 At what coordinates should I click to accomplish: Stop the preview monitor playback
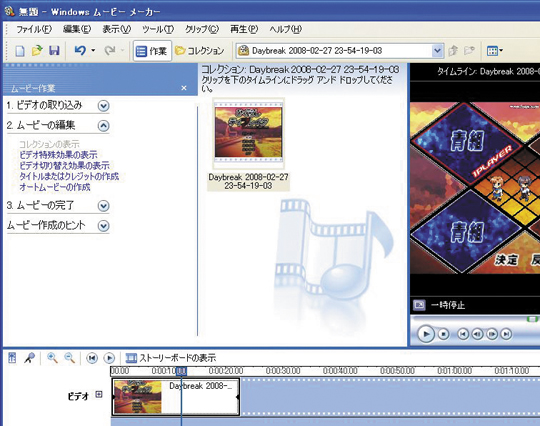(x=444, y=334)
